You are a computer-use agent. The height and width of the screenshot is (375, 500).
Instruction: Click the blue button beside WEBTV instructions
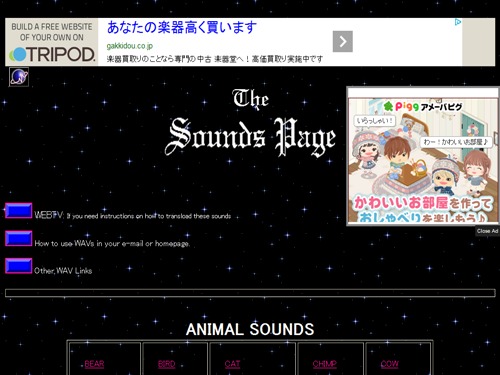(x=19, y=211)
